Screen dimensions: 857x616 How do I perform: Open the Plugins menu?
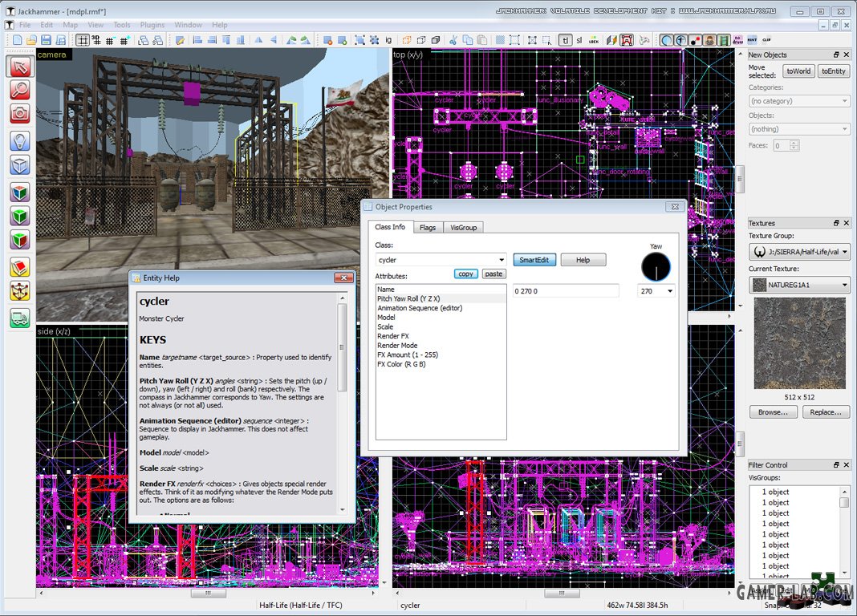coord(152,25)
